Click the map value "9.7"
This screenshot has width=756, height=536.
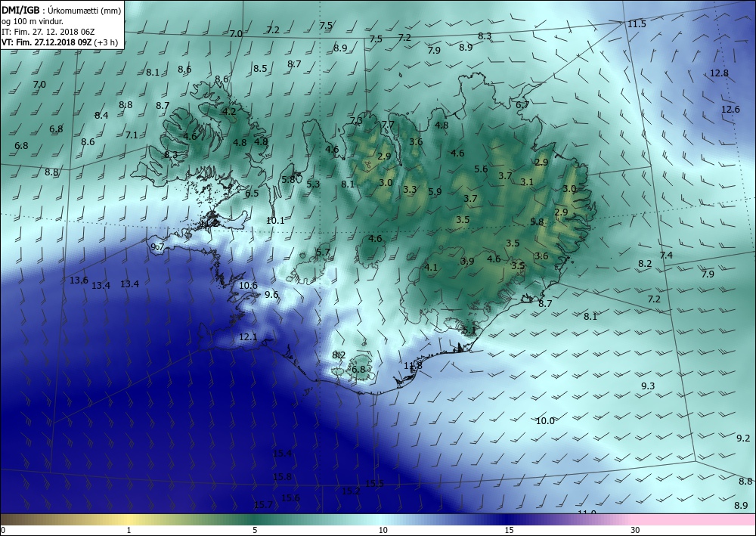(x=158, y=246)
